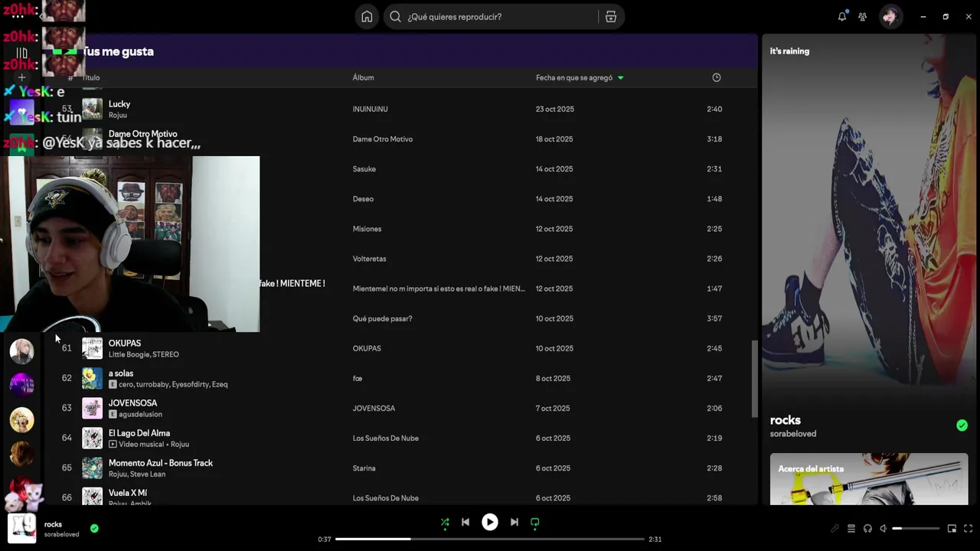Click the Título column header

[91, 77]
